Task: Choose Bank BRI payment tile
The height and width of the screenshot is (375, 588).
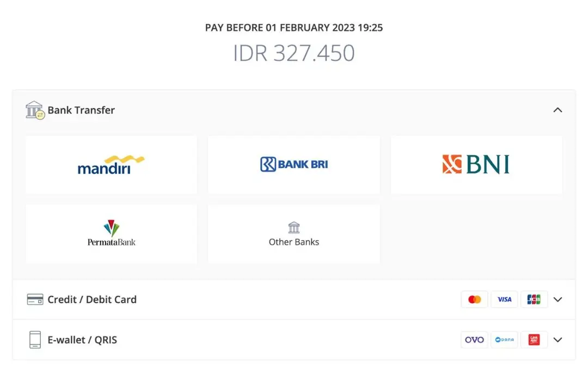Action: point(294,164)
